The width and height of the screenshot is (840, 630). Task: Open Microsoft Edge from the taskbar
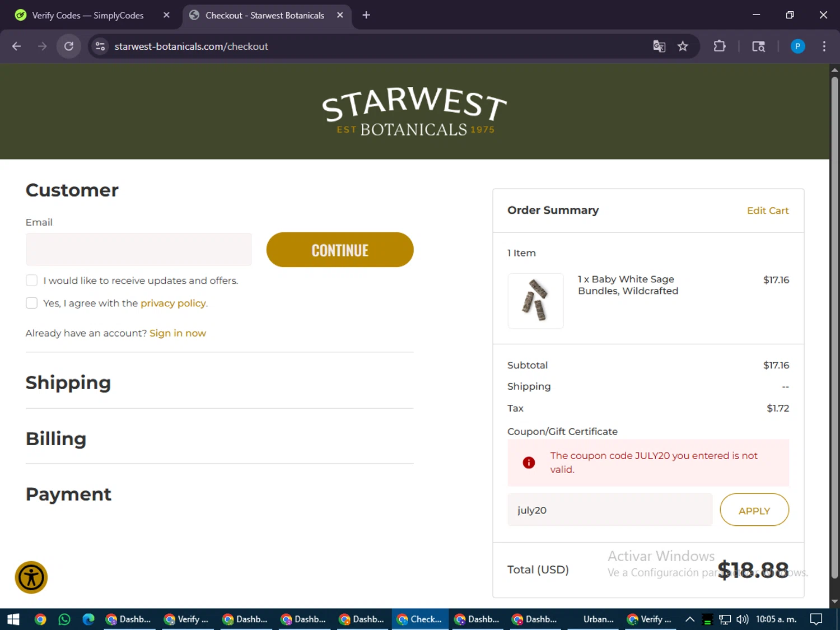(x=88, y=619)
